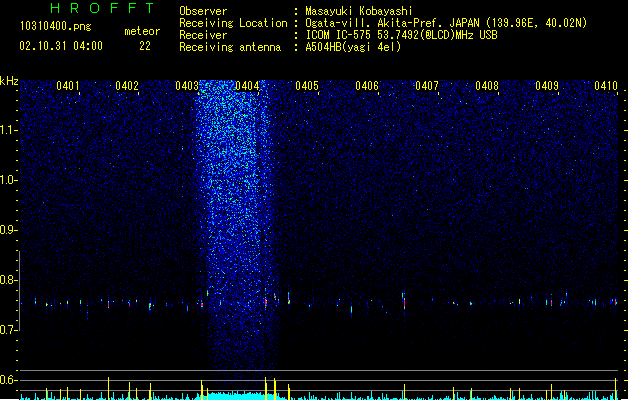629x400 pixels.
Task: Click the timestamp 02.10.31 04:00
Action: [x=61, y=46]
